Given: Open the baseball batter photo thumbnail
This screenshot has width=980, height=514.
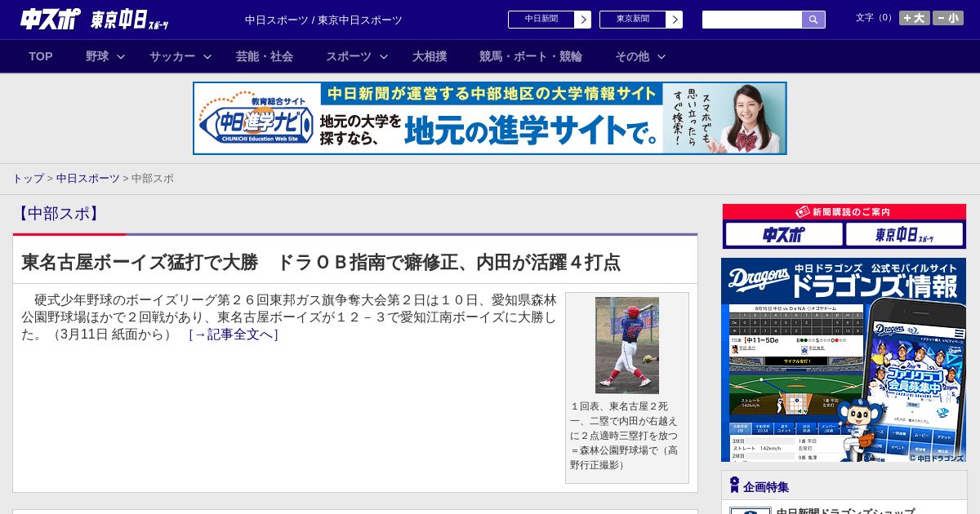Looking at the screenshot, I should (x=627, y=345).
